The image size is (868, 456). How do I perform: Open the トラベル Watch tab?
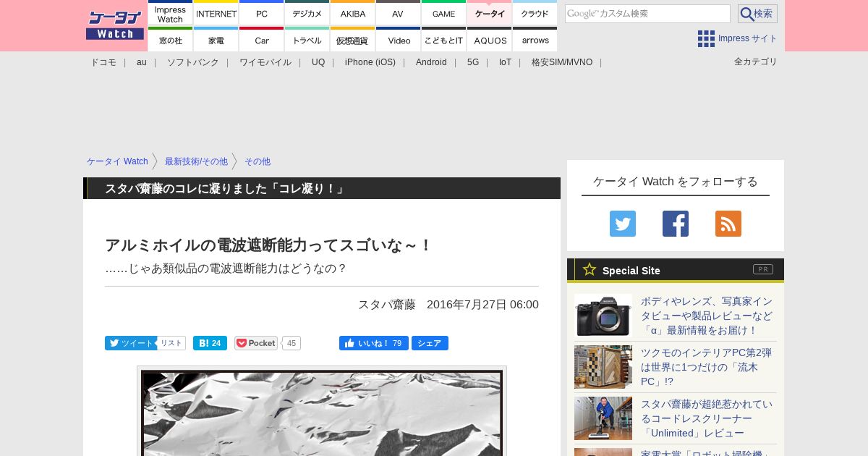(307, 39)
